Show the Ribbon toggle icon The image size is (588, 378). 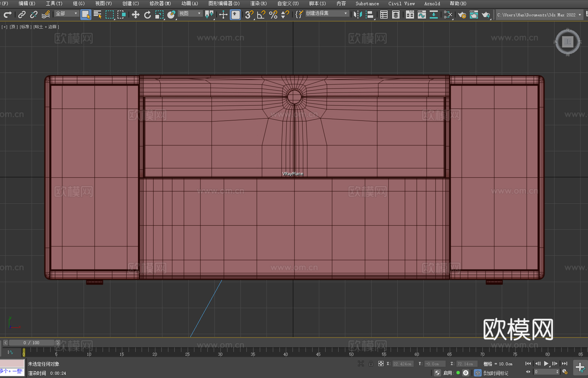pyautogui.click(x=410, y=14)
